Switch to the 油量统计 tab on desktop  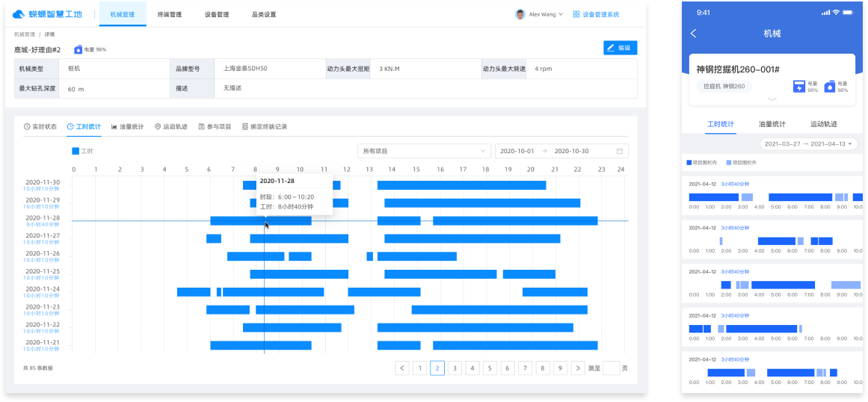tap(128, 127)
